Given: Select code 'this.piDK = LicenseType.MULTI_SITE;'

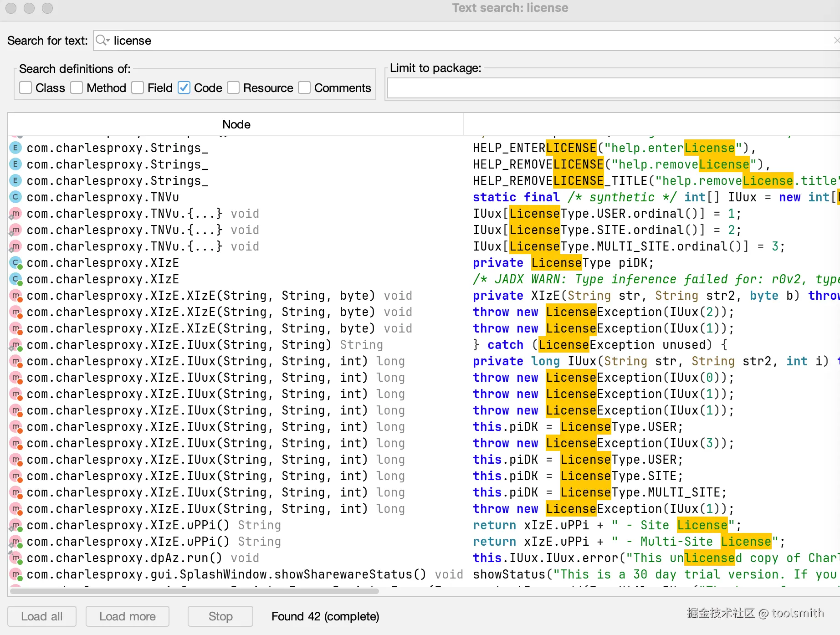Looking at the screenshot, I should coord(599,492).
